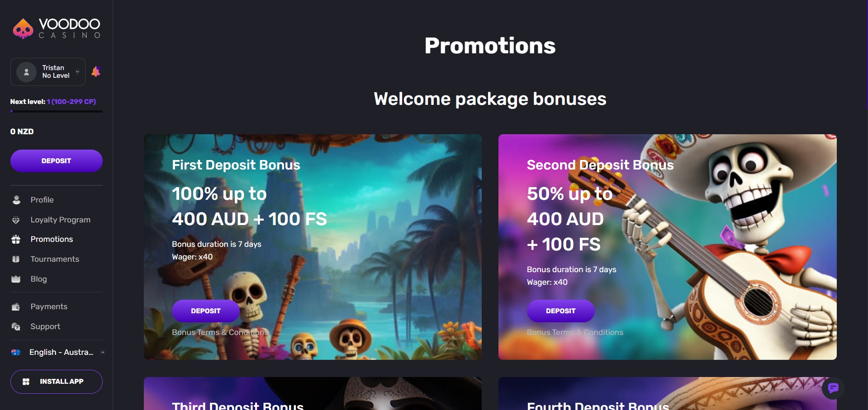Click the sidebar DEPOSIT button
The height and width of the screenshot is (410, 868).
coord(57,161)
